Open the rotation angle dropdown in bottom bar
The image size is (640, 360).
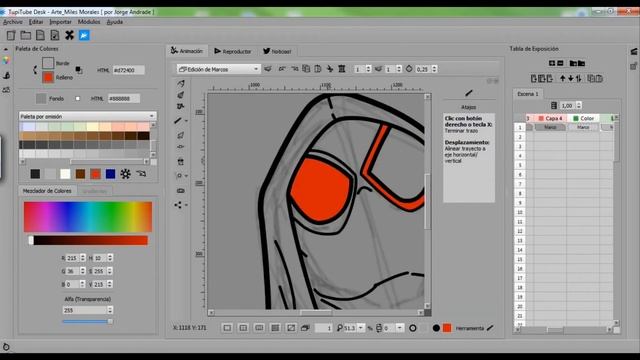tap(400, 328)
